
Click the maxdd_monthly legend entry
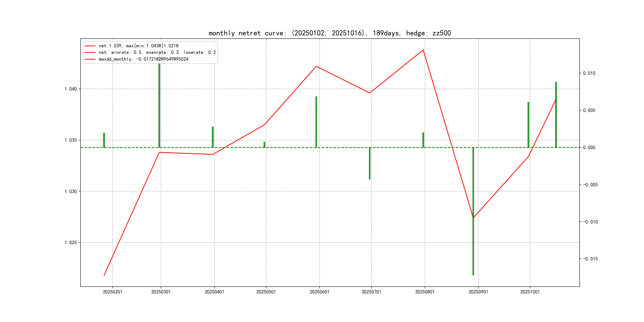pos(144,59)
